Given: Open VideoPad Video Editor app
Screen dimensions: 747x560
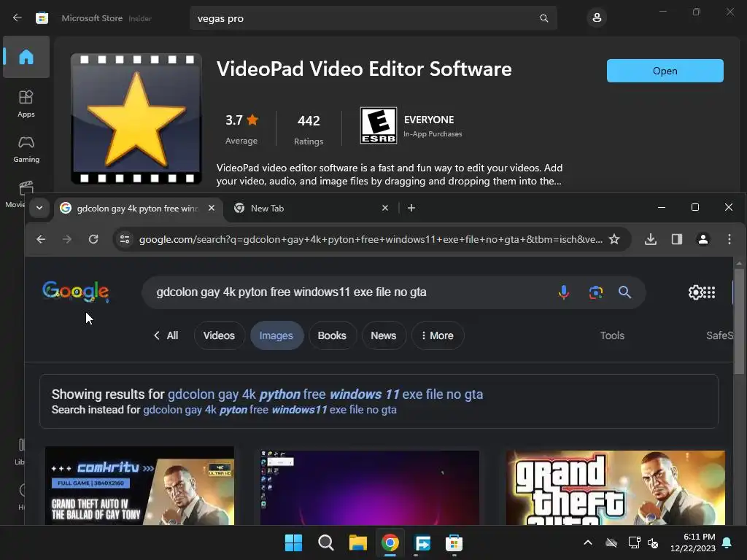Looking at the screenshot, I should click(665, 71).
